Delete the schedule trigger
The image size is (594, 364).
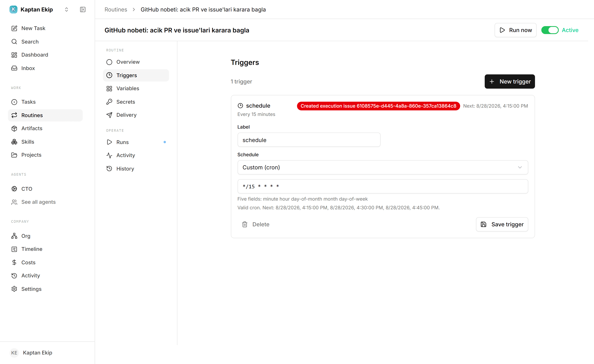pos(256,225)
